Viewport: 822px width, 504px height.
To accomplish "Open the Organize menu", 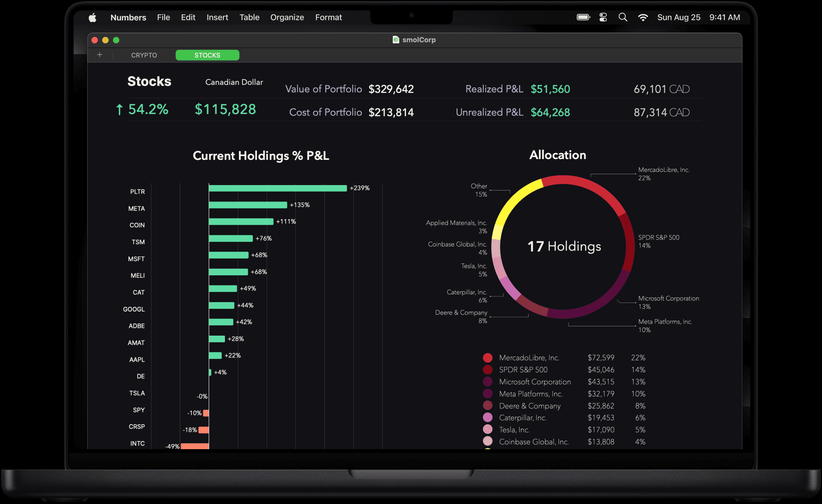I will click(287, 17).
